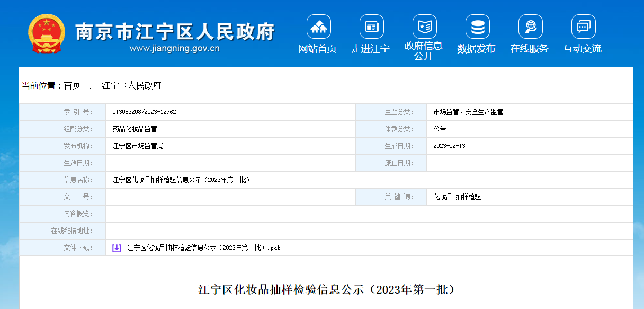Open the 互动交流 menu text
The width and height of the screenshot is (644, 309).
coord(583,49)
